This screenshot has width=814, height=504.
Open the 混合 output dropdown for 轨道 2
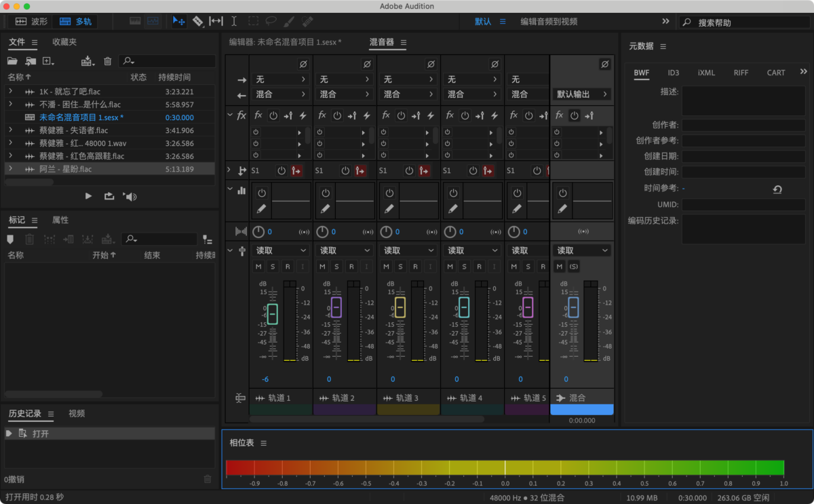(343, 94)
